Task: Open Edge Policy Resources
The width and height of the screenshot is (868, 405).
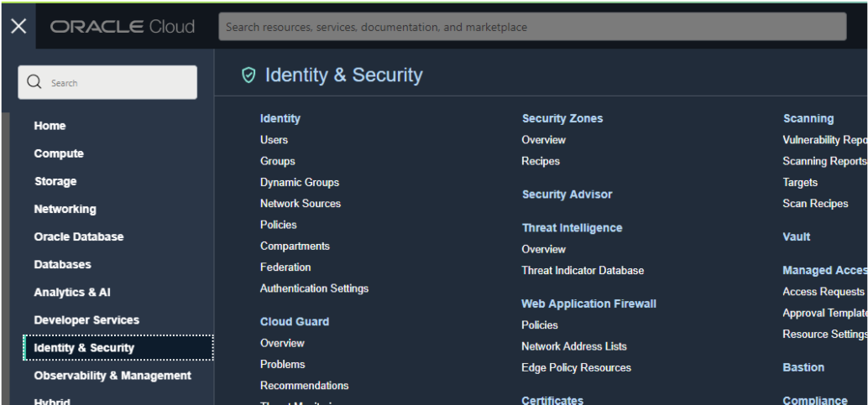Action: pos(576,367)
